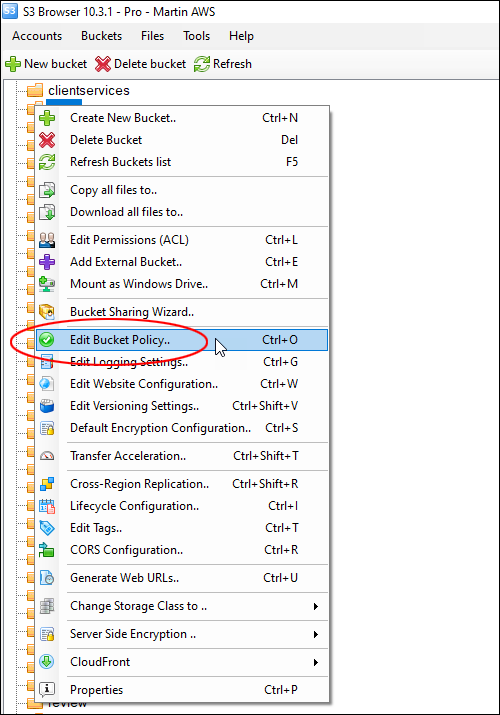500x715 pixels.
Task: Click the CloudFront download arrow icon
Action: click(47, 662)
